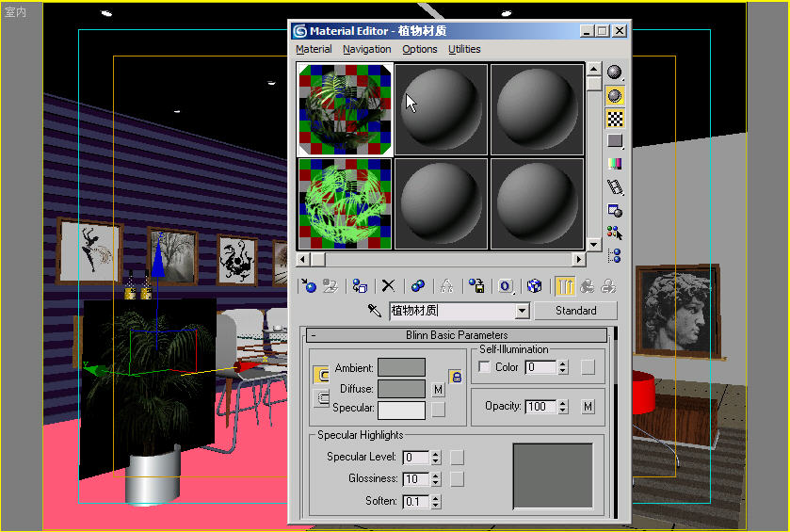Open the Navigation menu
The height and width of the screenshot is (532, 790).
tap(366, 49)
